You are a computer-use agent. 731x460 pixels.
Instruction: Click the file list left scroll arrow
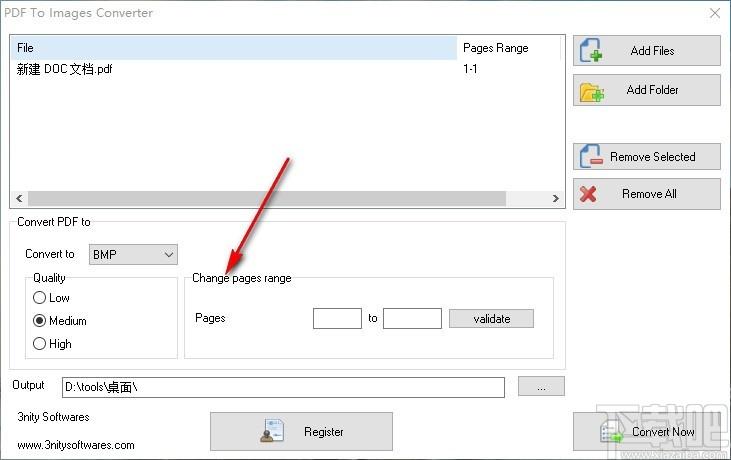click(x=19, y=198)
